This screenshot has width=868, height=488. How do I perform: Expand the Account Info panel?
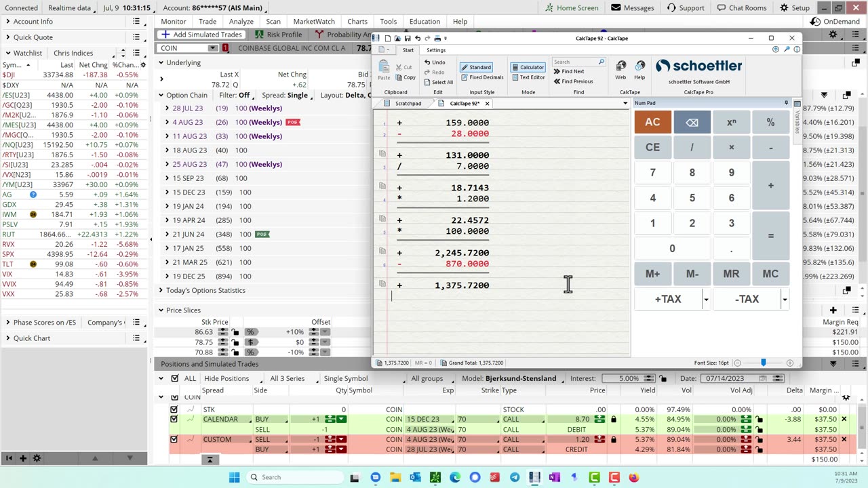[7, 22]
